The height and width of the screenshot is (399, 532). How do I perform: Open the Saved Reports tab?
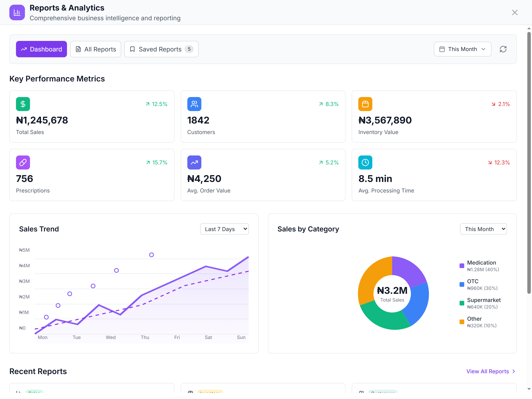161,49
